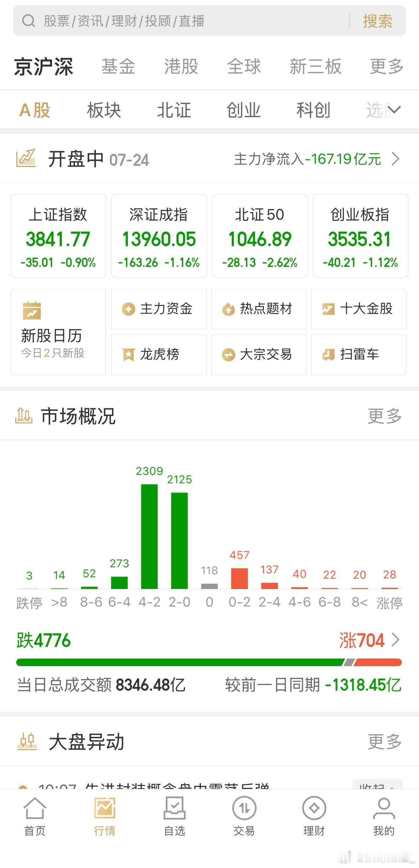Open the 全球 tab
Image resolution: width=419 pixels, height=868 pixels.
244,66
